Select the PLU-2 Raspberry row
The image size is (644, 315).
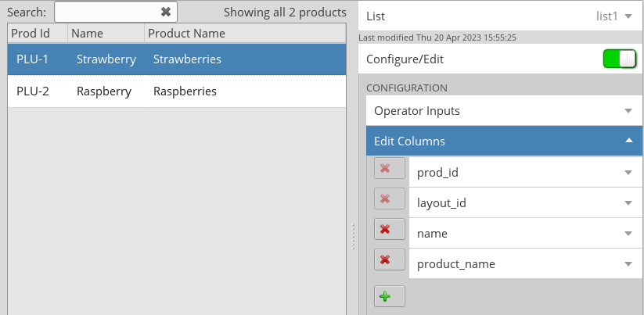pyautogui.click(x=177, y=91)
